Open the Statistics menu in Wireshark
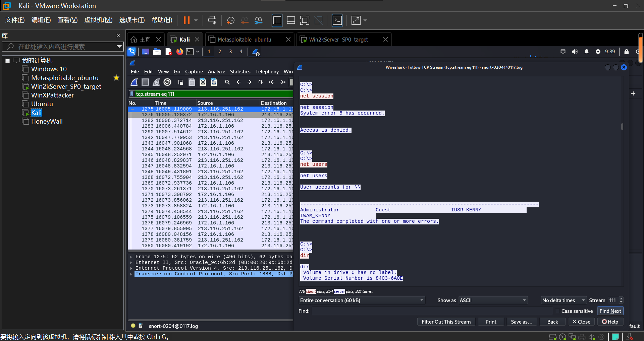This screenshot has height=341, width=644. (x=240, y=72)
